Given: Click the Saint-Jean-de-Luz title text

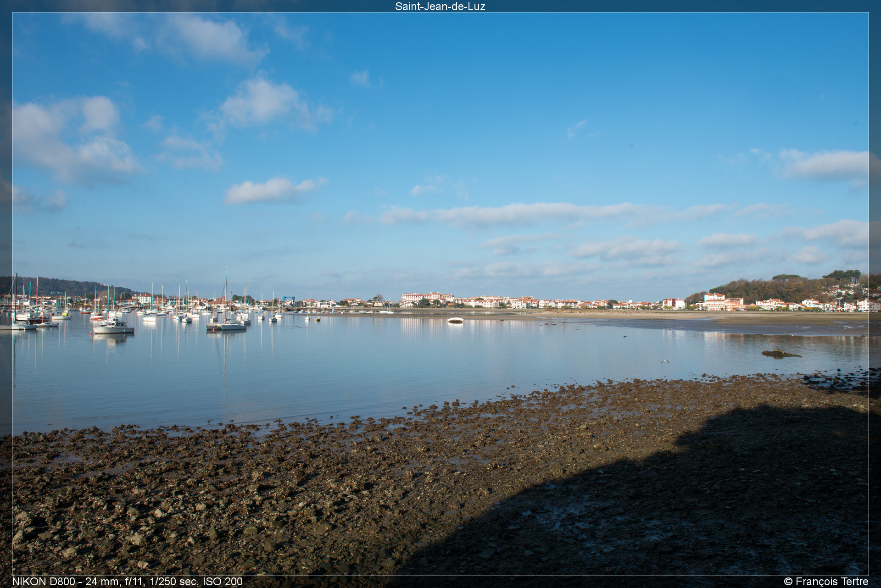Looking at the screenshot, I should 440,6.
